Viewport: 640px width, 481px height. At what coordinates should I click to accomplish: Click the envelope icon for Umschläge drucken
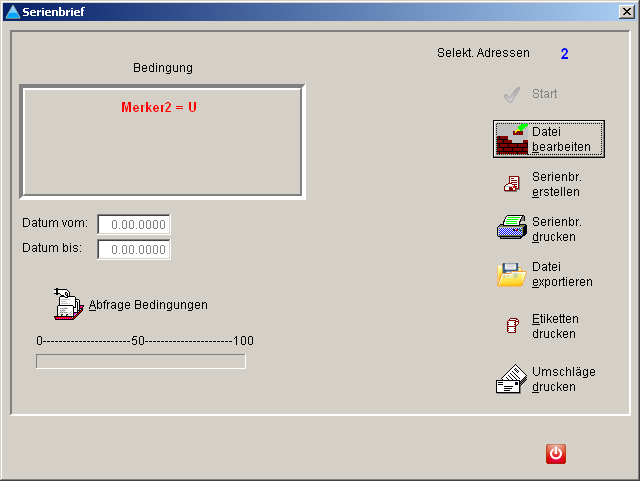(511, 379)
